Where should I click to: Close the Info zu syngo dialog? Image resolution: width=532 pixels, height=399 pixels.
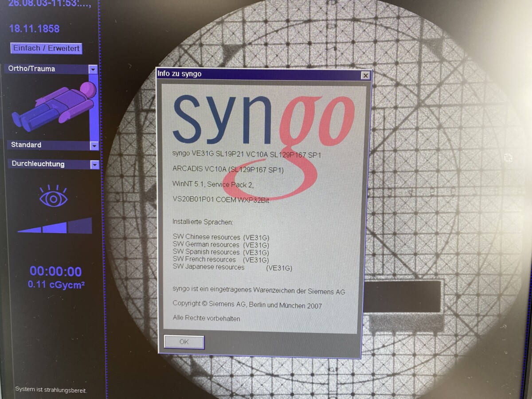click(365, 75)
